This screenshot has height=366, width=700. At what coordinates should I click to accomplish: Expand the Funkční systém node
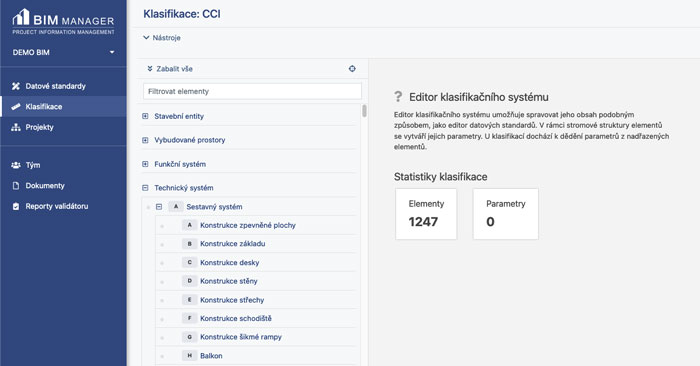145,164
